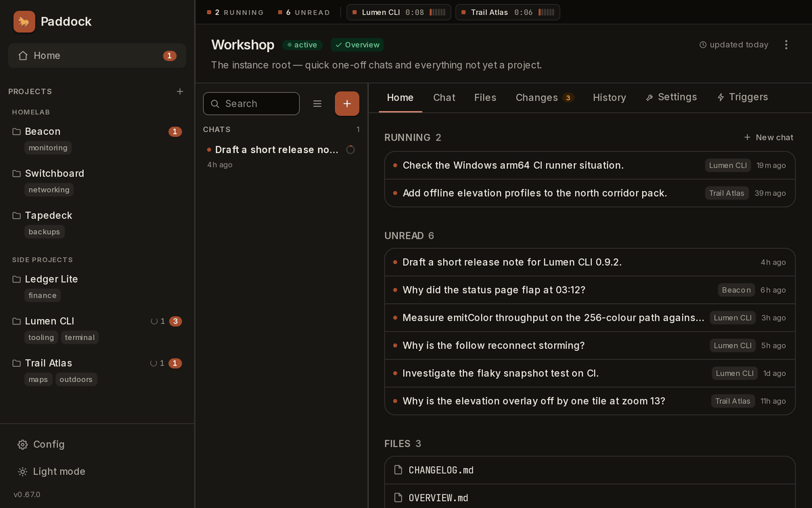This screenshot has width=812, height=508.
Task: Switch to the Files tab
Action: [x=485, y=98]
